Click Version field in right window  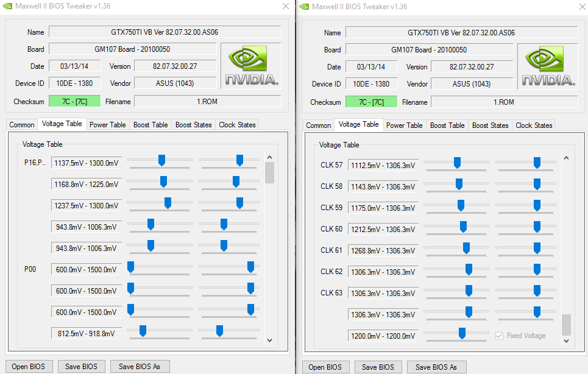click(472, 67)
